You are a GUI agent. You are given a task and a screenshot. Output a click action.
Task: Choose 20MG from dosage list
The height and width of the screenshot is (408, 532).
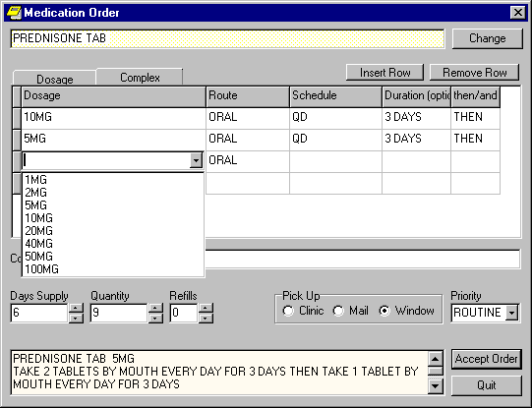click(x=38, y=231)
